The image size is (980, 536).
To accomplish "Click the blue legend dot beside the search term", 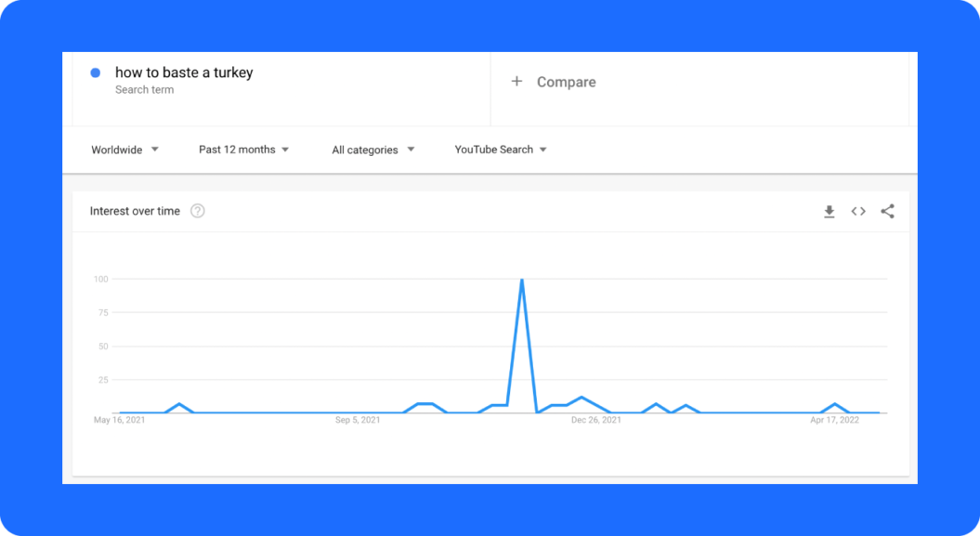I will 96,72.
